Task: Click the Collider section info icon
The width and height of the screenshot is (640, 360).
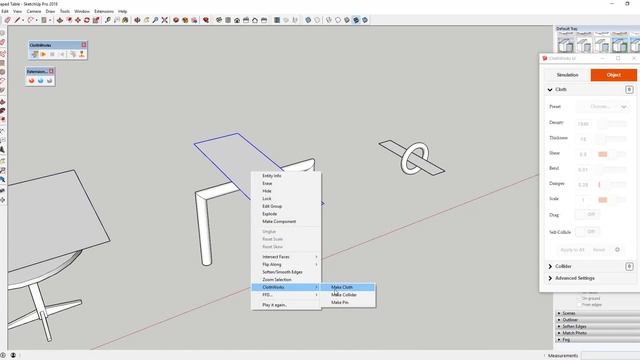Action: coord(629,267)
